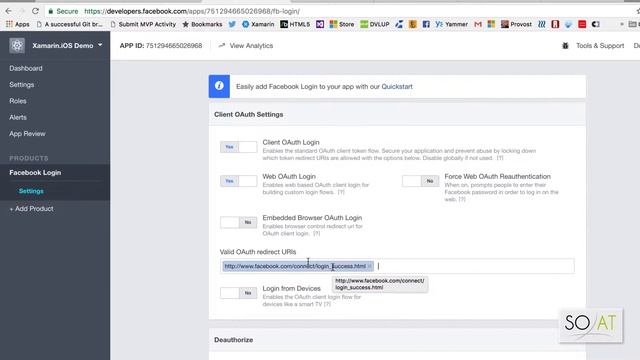640x360 pixels.
Task: Click the bug icon beside Tools & Support
Action: click(x=565, y=46)
